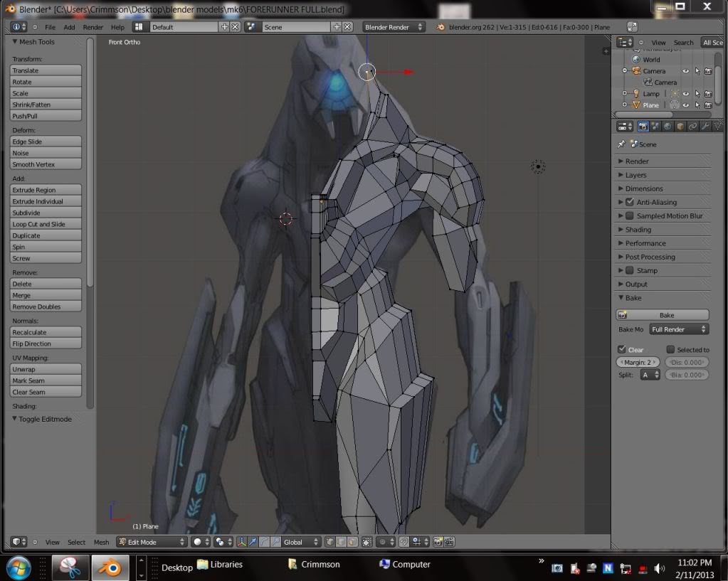The height and width of the screenshot is (581, 728).
Task: Click the Loop Cut and Slide button
Action: (x=46, y=224)
